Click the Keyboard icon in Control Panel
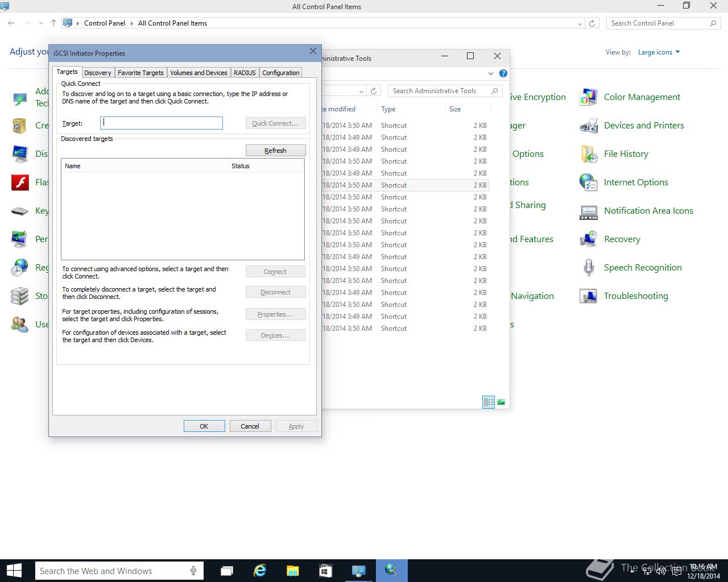The image size is (728, 582). [20, 211]
